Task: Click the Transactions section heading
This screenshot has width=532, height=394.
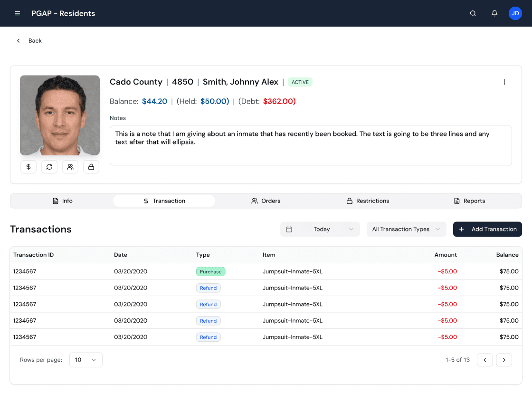Action: pos(41,229)
